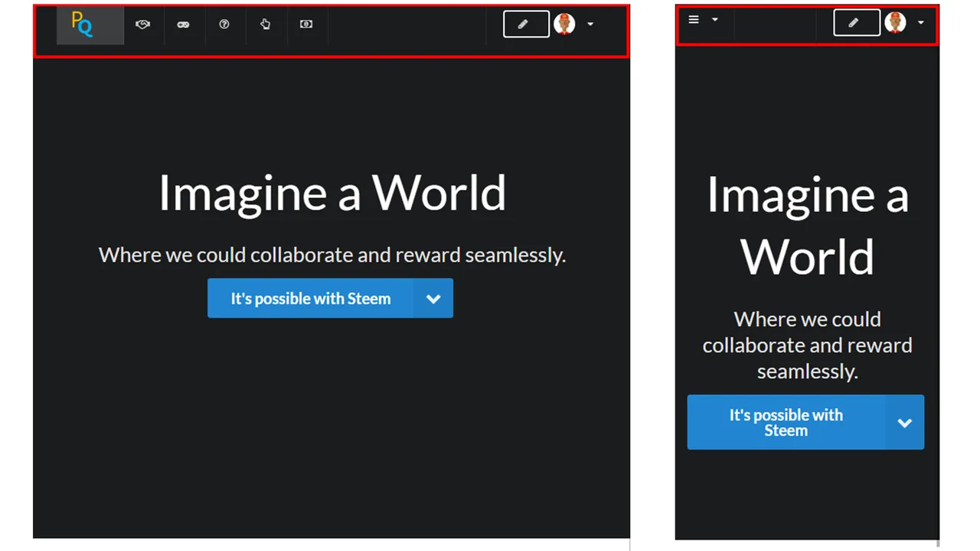Click "It's possible with Steem" in mobile view
This screenshot has height=551, width=980.
786,422
